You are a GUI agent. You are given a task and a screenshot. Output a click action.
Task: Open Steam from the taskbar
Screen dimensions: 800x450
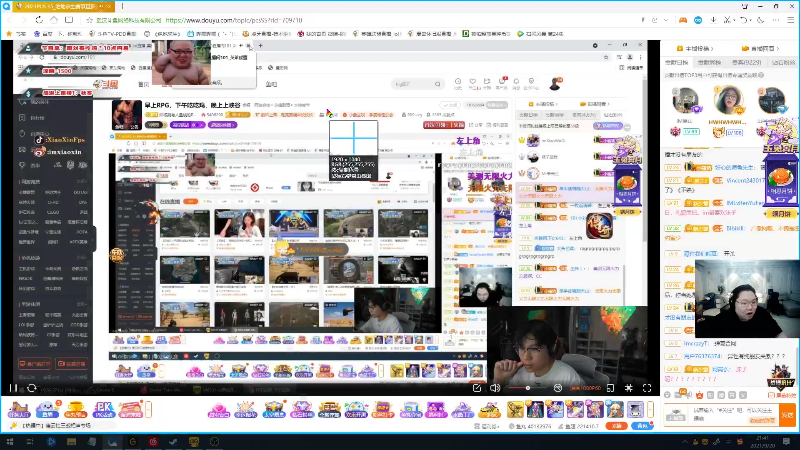(173, 442)
